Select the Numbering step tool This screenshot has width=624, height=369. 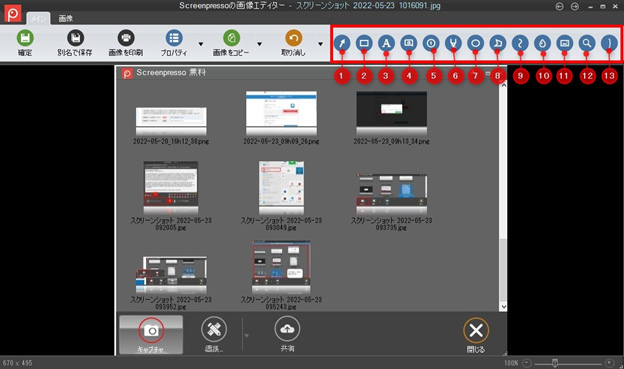tap(431, 43)
